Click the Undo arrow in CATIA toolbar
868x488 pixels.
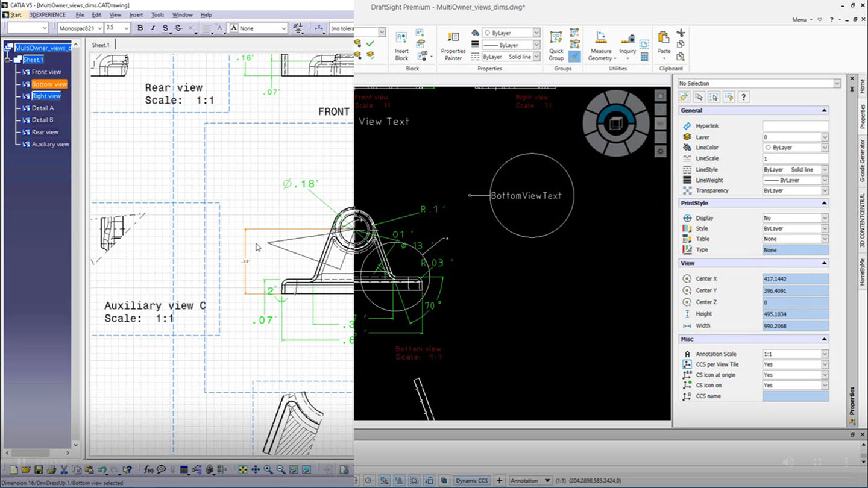(102, 469)
